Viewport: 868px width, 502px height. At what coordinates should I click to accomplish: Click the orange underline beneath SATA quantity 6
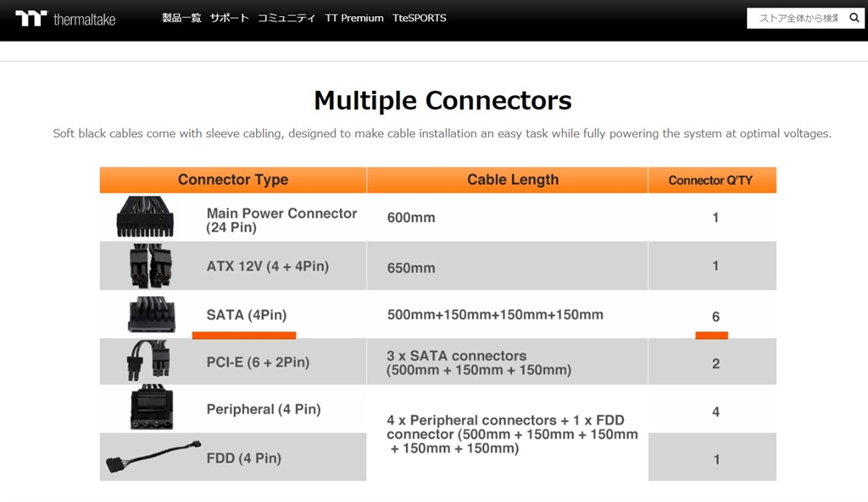point(711,335)
